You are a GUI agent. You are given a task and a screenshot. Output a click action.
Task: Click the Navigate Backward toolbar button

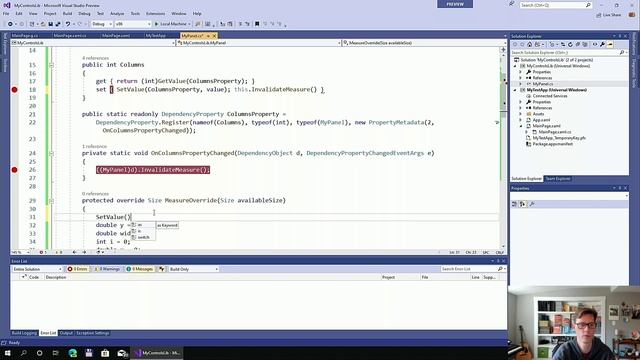[10, 24]
